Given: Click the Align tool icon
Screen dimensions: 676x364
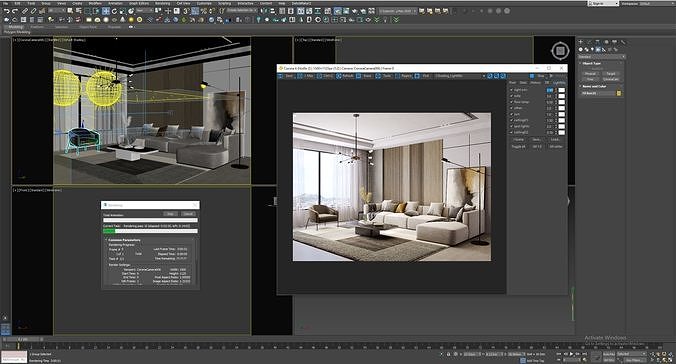Looking at the screenshot, I should pyautogui.click(x=273, y=11).
